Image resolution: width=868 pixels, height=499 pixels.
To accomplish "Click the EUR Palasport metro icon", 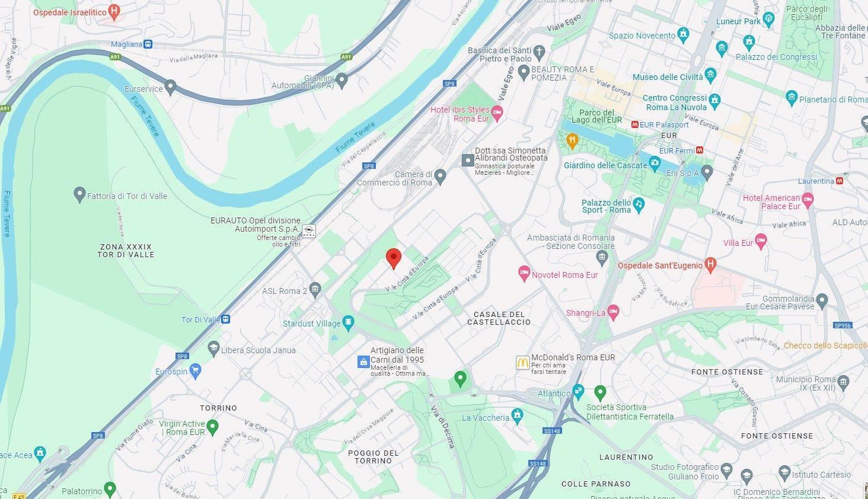I will point(634,125).
